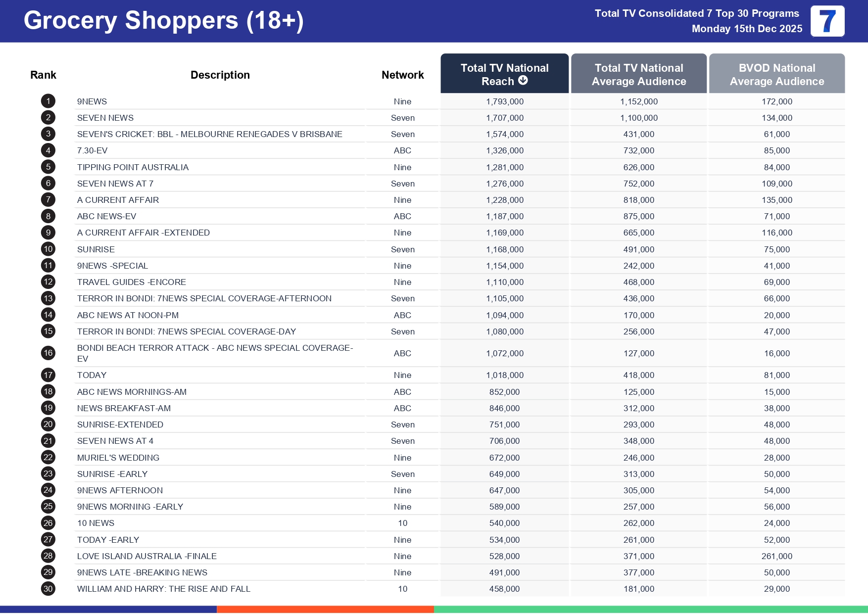Click the 9NEWS program title
Image resolution: width=868 pixels, height=614 pixels.
point(92,101)
